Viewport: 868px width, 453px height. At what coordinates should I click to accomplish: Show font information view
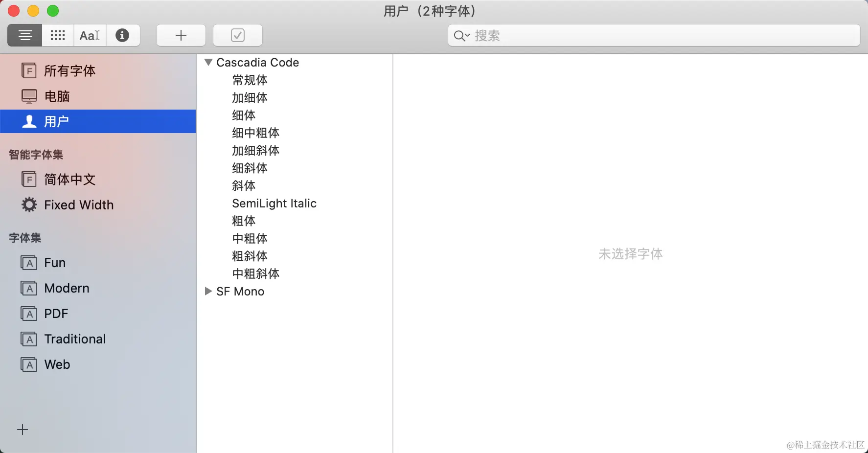pos(122,35)
